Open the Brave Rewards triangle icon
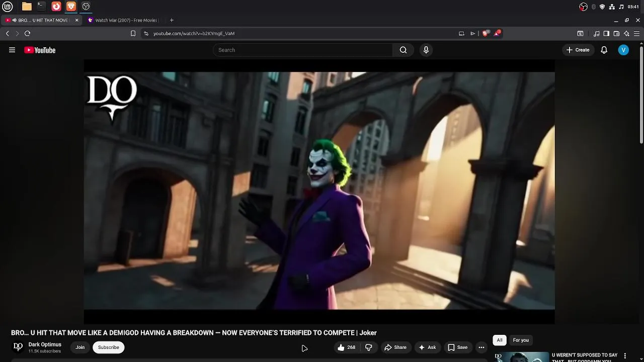Screen dimensions: 644x362 tap(497, 33)
